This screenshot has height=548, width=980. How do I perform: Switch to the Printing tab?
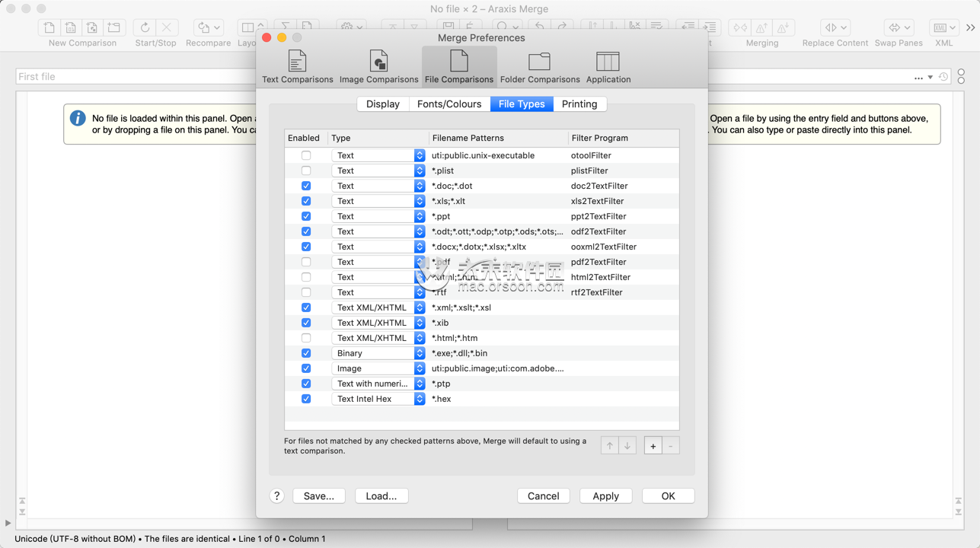(x=579, y=104)
